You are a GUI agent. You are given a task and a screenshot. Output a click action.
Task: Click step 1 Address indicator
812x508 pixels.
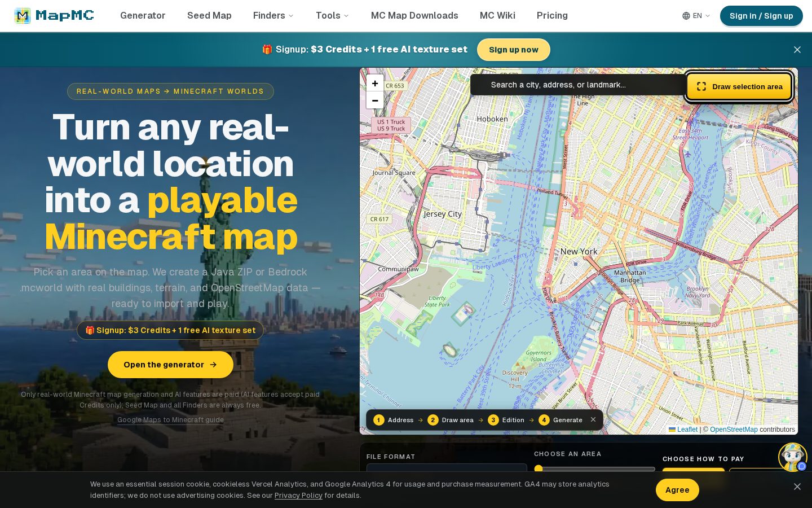click(394, 420)
